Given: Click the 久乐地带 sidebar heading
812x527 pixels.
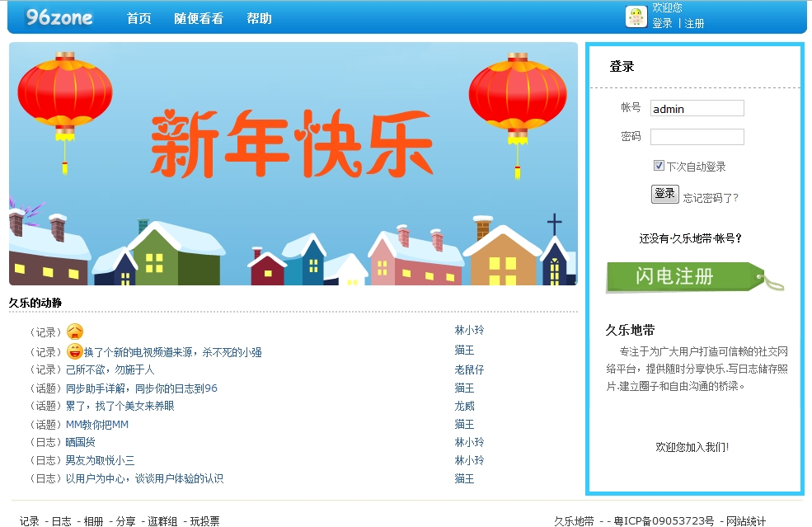Looking at the screenshot, I should pos(630,330).
